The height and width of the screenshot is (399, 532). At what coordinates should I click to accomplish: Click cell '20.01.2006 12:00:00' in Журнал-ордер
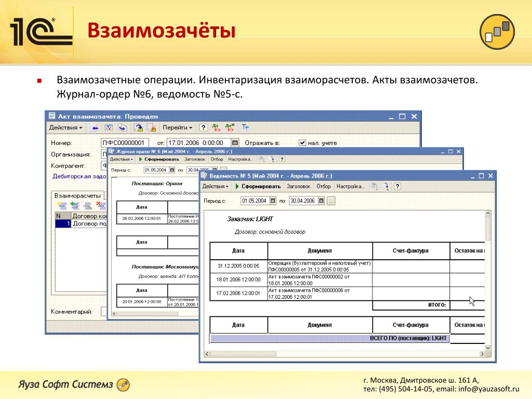(x=142, y=302)
